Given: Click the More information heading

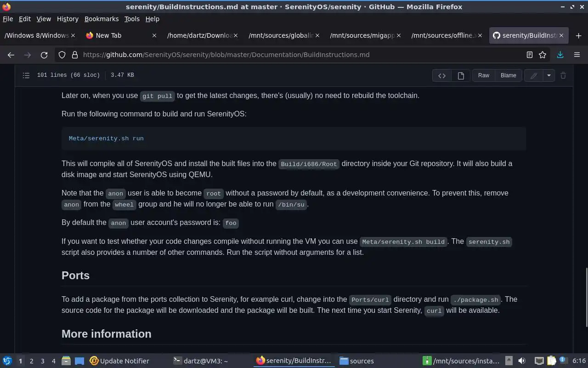Looking at the screenshot, I should 106,334.
